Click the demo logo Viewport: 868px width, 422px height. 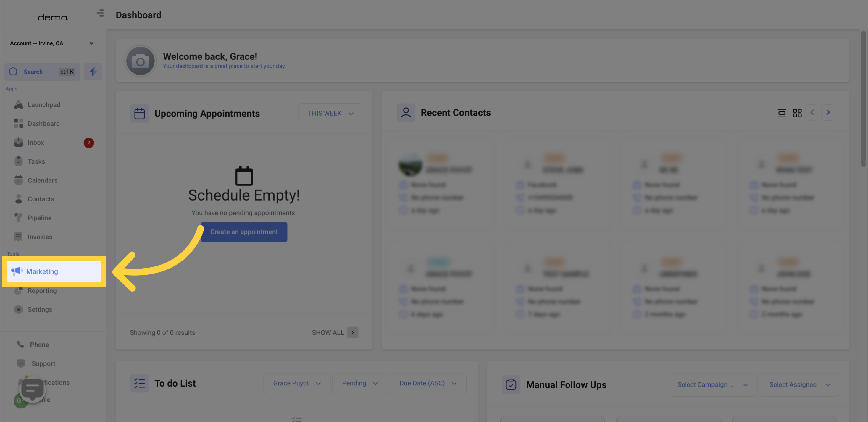53,17
